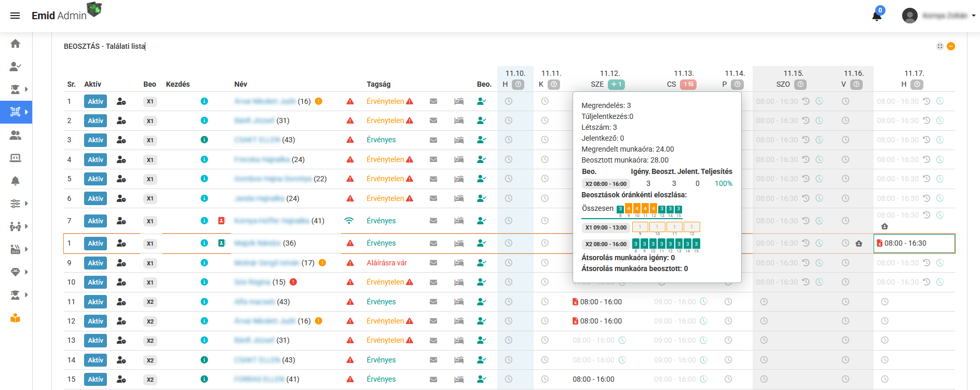Click the envelope icon in row 3
The height and width of the screenshot is (390, 980).
pos(433,140)
